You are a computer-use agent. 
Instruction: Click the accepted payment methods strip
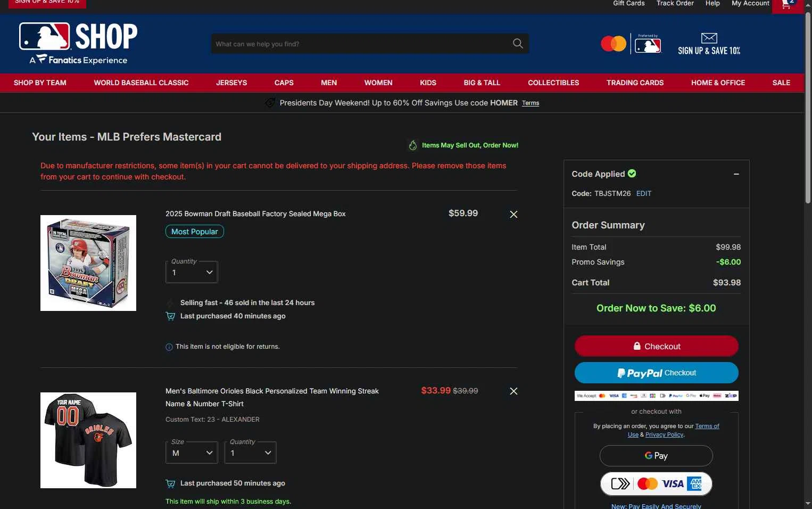657,396
